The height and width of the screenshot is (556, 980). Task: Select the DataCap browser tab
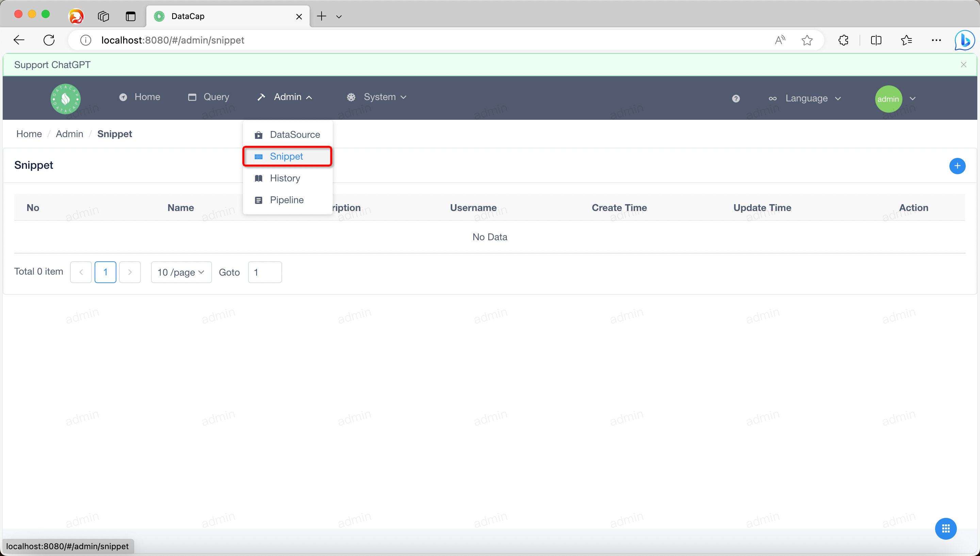click(228, 16)
